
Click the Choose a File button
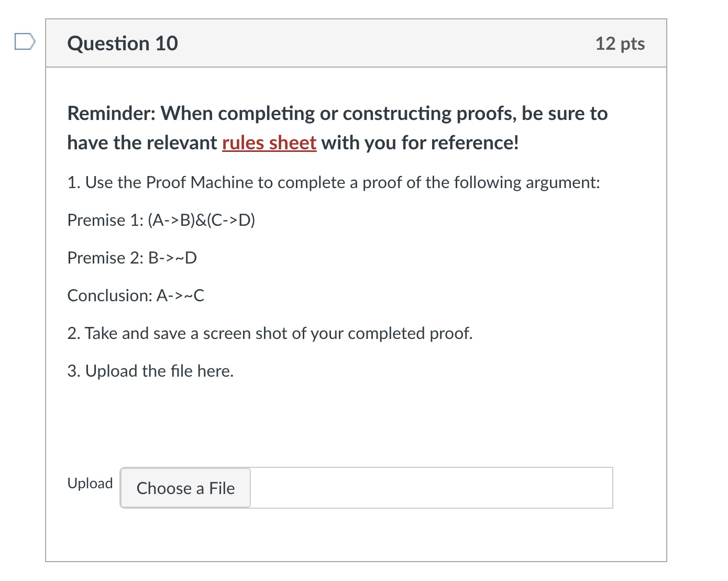184,488
